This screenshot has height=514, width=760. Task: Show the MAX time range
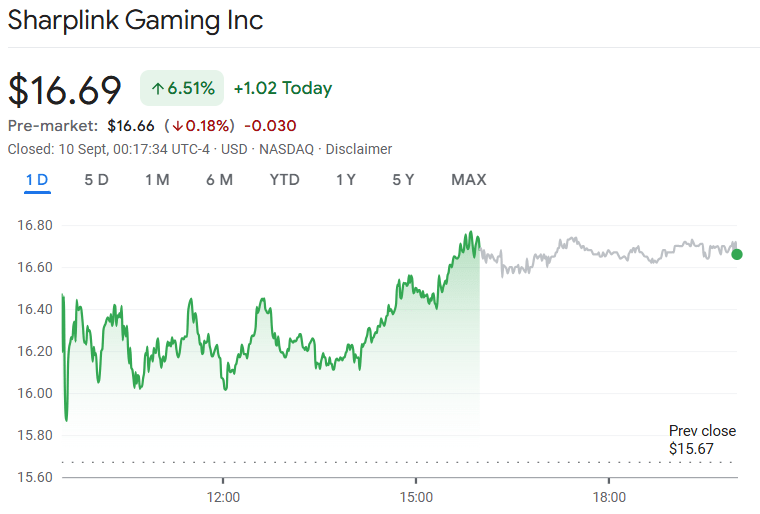click(469, 180)
